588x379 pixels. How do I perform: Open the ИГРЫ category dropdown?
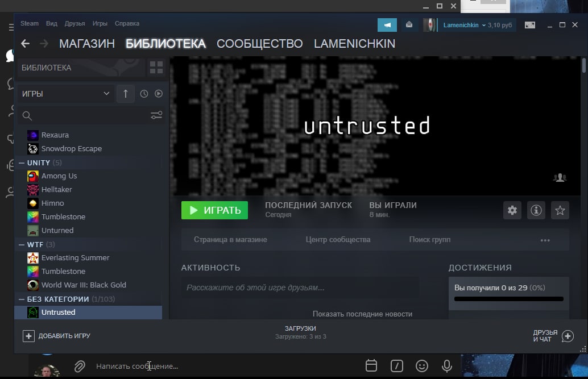65,94
